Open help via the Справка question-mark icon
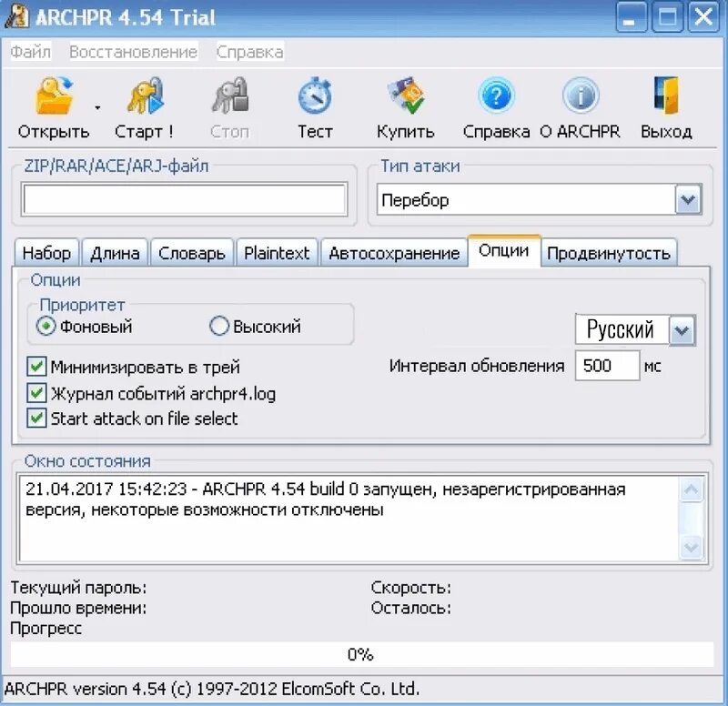Image resolution: width=728 pixels, height=706 pixels. 496,96
